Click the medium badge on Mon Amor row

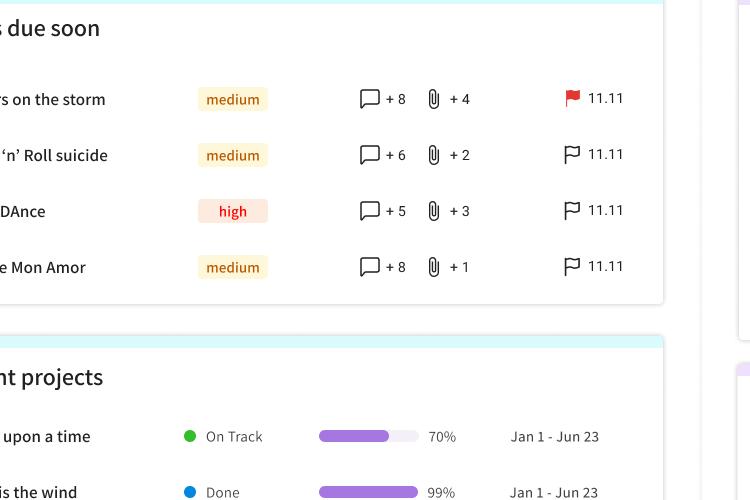(x=233, y=267)
